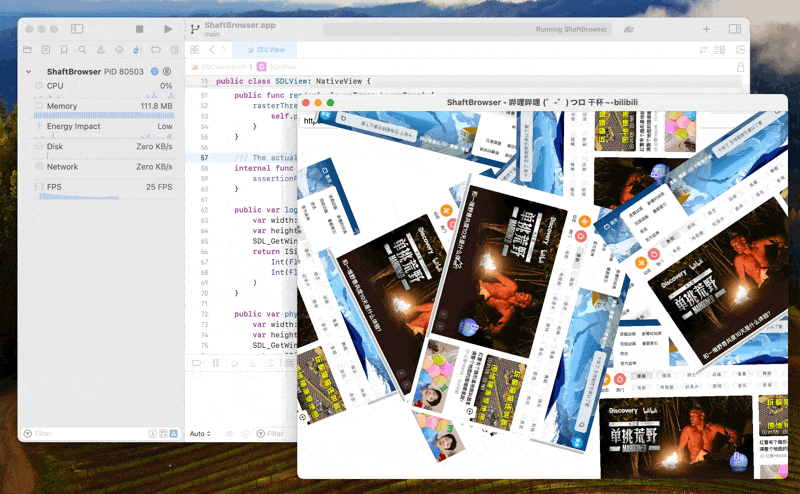Viewport: 800px width, 494px height.
Task: Go back in the editor history
Action: click(212, 50)
